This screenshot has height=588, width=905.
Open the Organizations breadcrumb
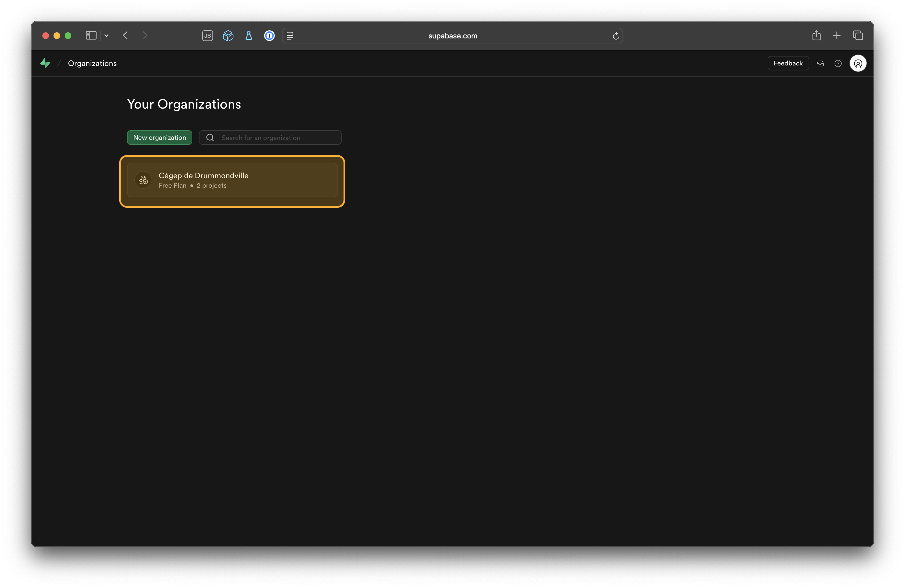coord(92,63)
